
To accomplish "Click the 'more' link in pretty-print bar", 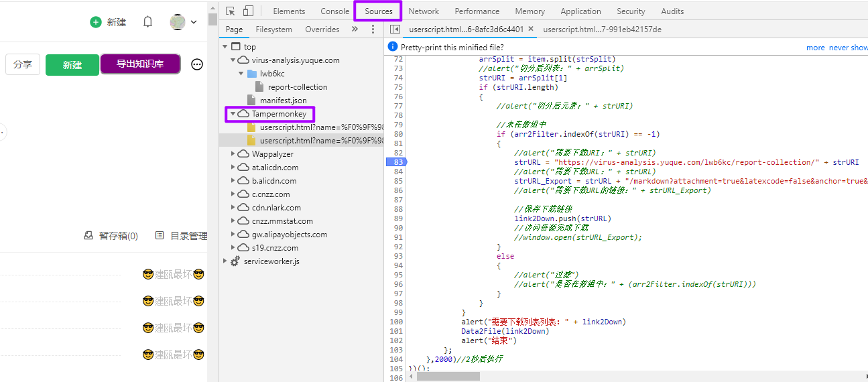I will 816,48.
